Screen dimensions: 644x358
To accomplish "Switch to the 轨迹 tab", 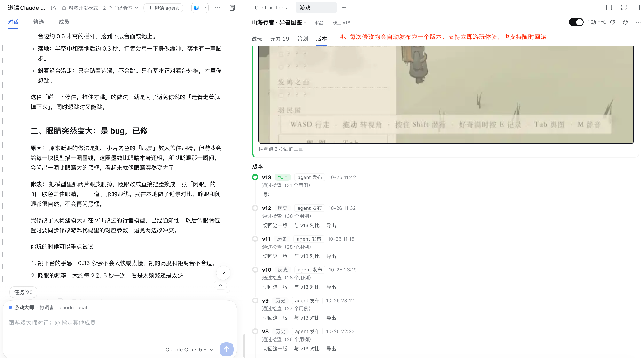I will pyautogui.click(x=39, y=22).
